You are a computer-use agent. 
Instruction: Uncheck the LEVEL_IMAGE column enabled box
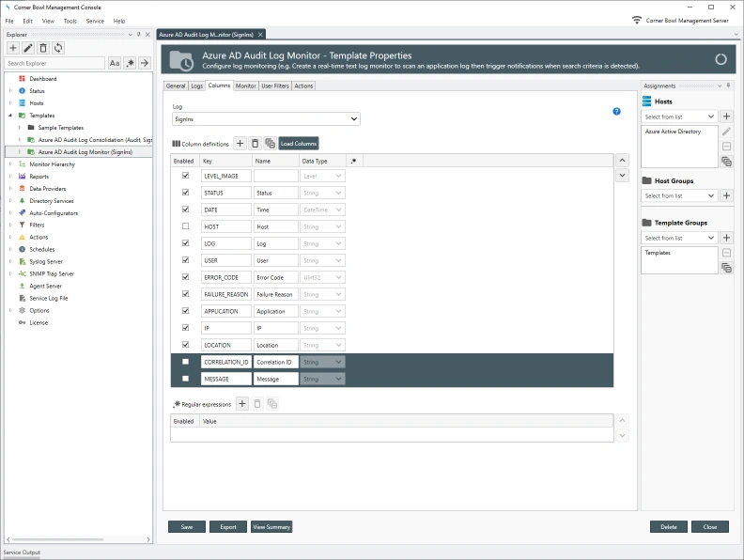(x=185, y=176)
